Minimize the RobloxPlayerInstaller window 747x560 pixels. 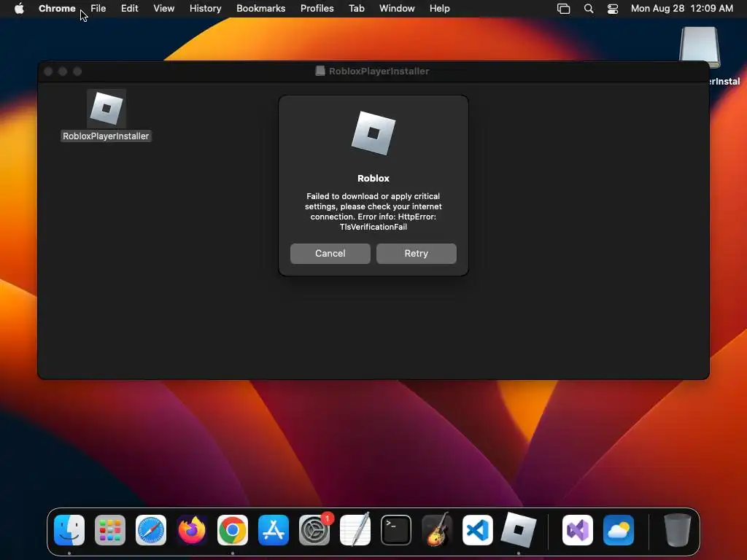(63, 71)
